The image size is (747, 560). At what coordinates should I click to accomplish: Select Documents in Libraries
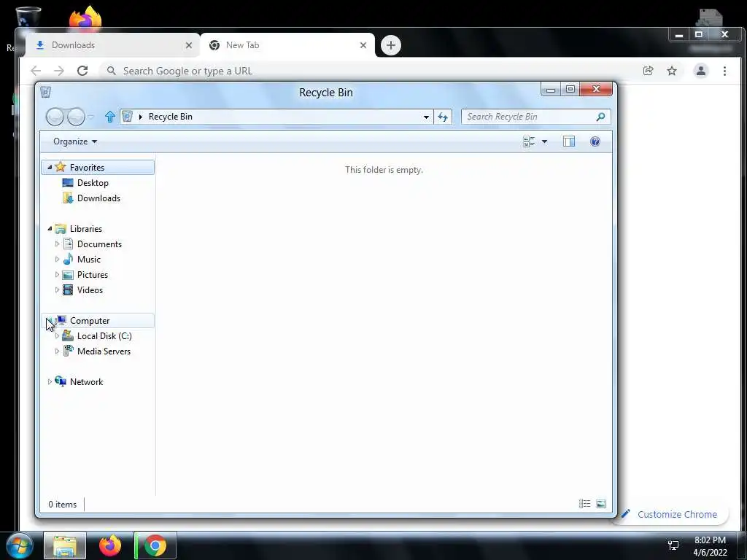(x=99, y=244)
